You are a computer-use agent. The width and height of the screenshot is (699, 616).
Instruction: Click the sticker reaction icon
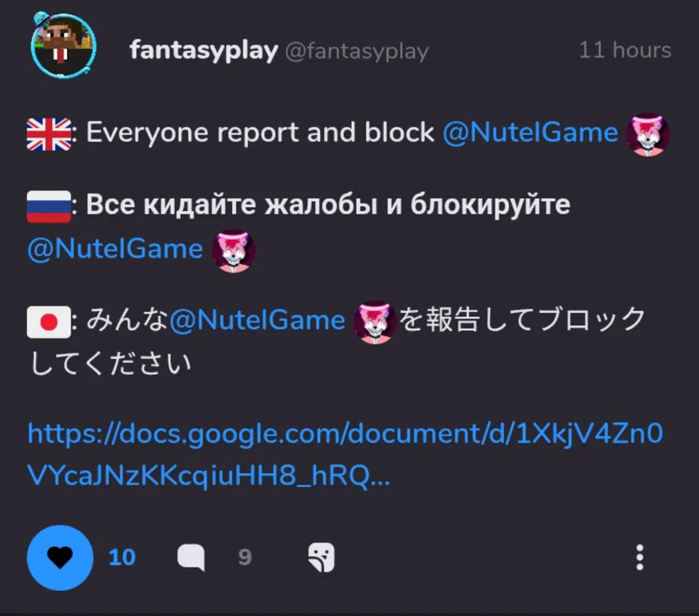321,557
